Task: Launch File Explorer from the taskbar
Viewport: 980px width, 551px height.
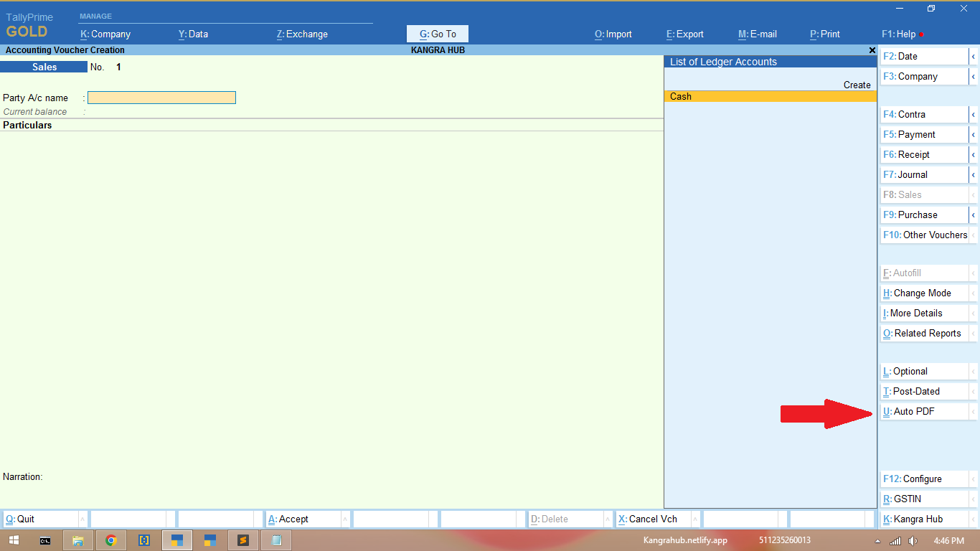Action: tap(78, 540)
